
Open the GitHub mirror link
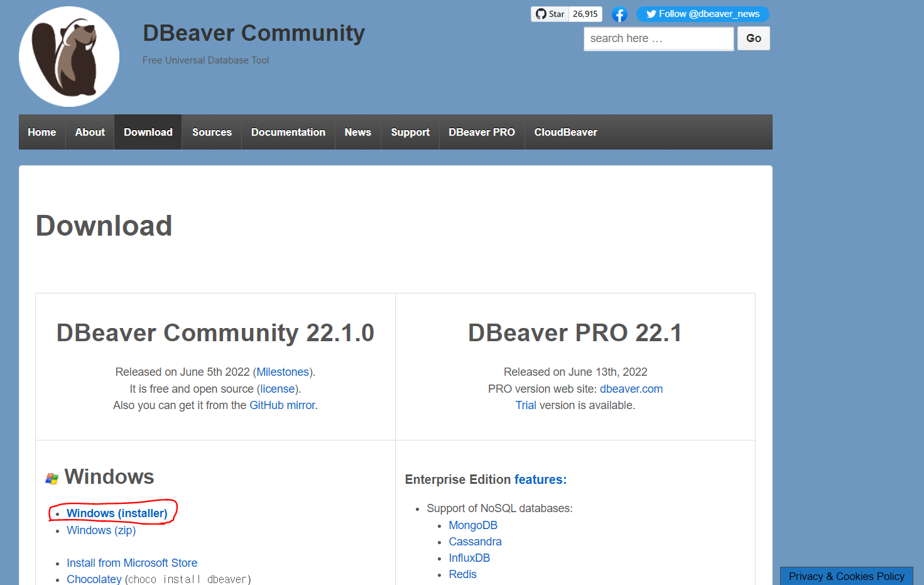pyautogui.click(x=282, y=405)
